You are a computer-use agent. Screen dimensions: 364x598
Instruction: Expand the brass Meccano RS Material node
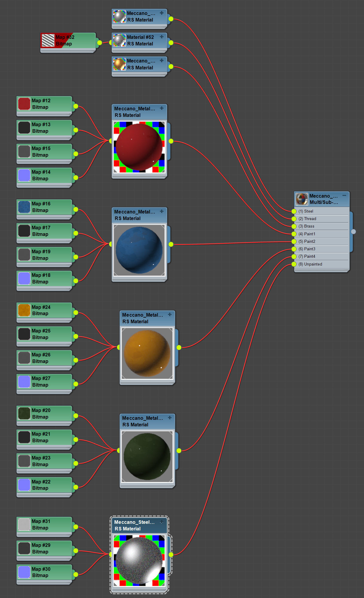pyautogui.click(x=162, y=60)
